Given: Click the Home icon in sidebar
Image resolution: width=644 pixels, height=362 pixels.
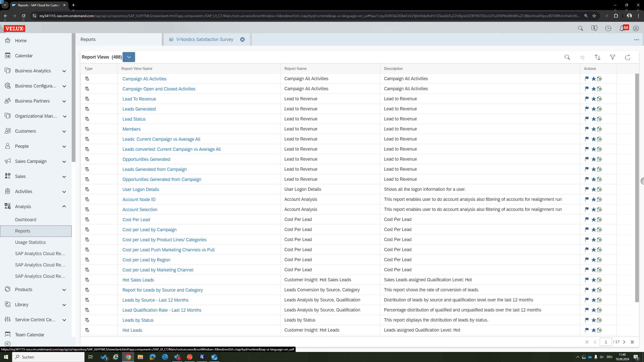Looking at the screenshot, I should (x=8, y=40).
